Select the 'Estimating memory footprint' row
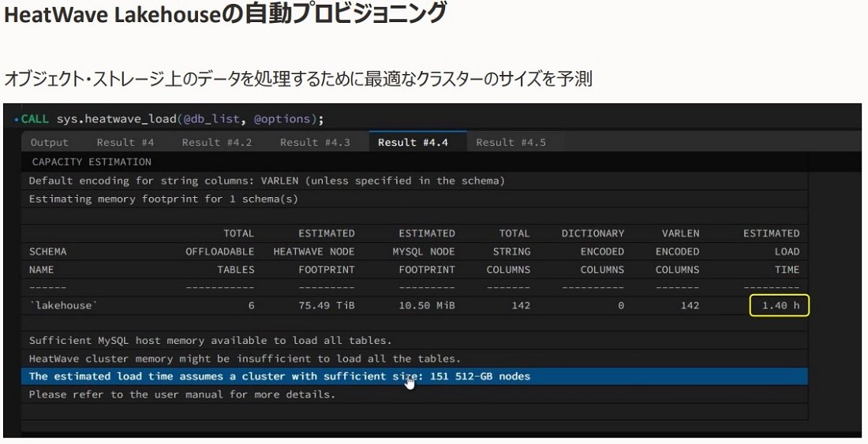Viewport: 868px width, 444px height. (x=414, y=199)
